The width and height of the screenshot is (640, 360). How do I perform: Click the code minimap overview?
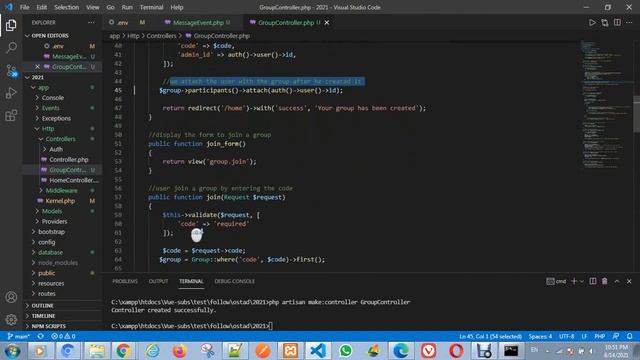pyautogui.click(x=606, y=104)
